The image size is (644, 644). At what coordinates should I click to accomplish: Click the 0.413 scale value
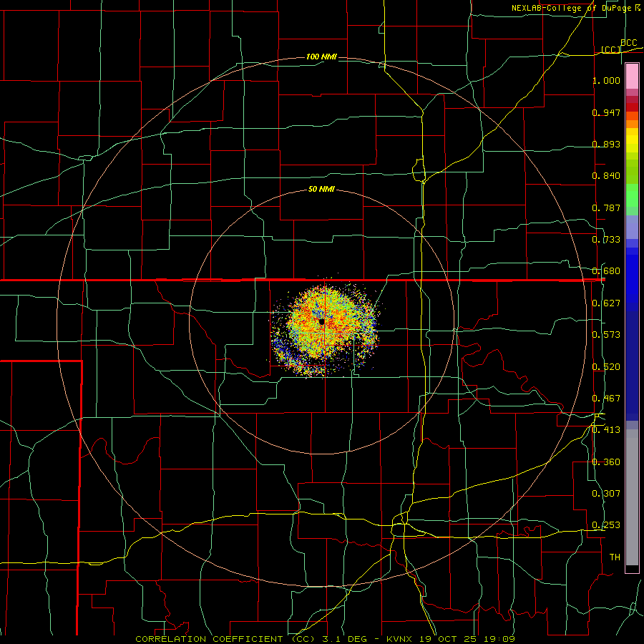(606, 430)
